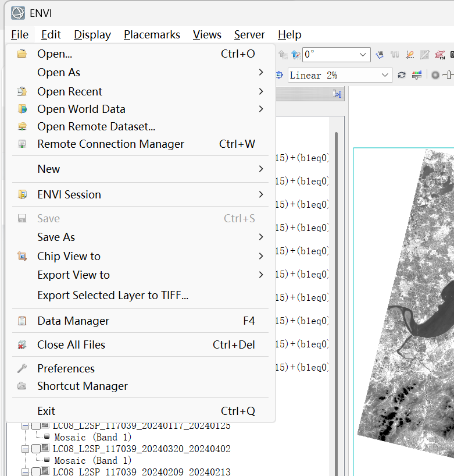Click the panel detach arrow icon above layer list
This screenshot has height=476, width=454.
(337, 94)
